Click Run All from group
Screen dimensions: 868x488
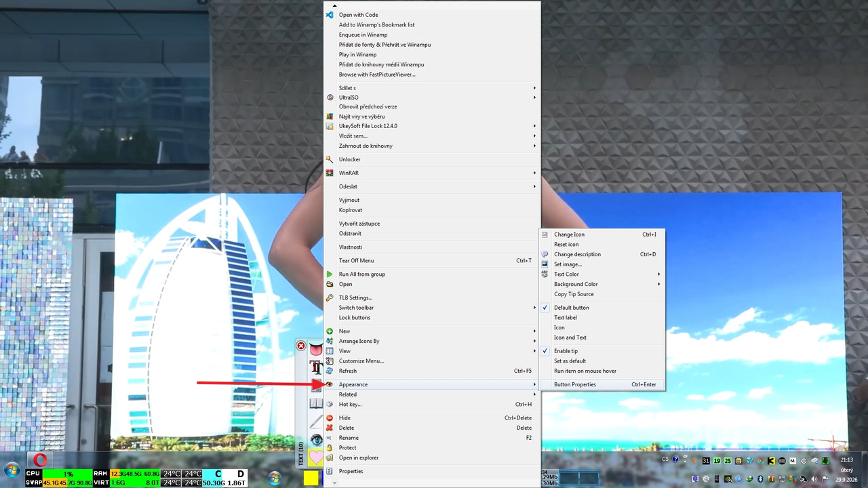click(432, 274)
